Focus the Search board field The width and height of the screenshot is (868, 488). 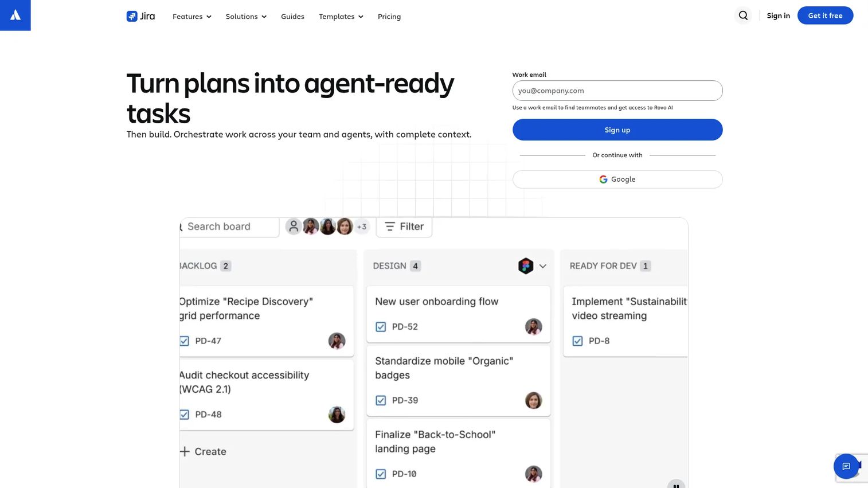click(229, 227)
